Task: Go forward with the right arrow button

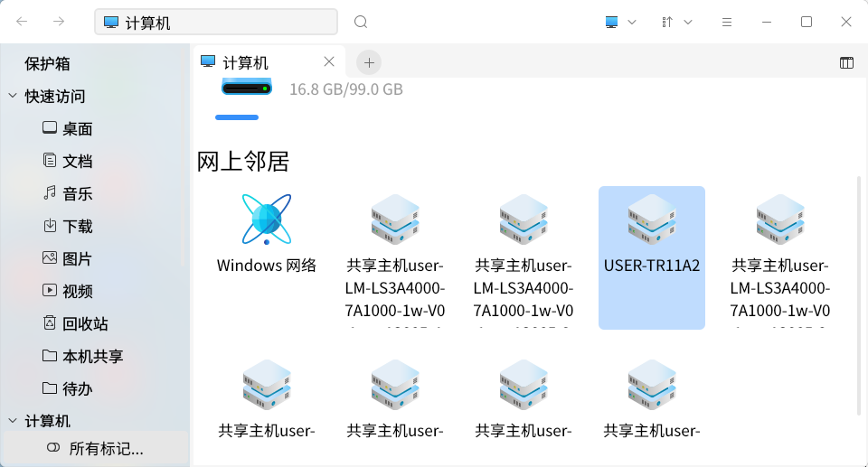Action: 59,22
